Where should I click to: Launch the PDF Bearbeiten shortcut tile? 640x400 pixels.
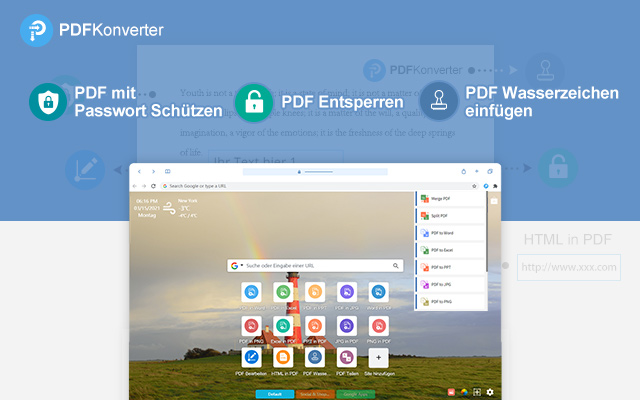[251, 358]
